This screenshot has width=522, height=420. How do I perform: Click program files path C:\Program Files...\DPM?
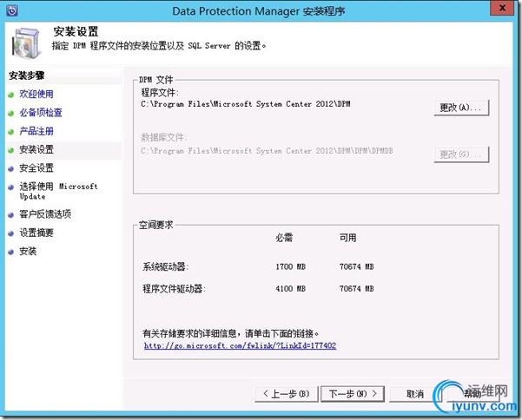pyautogui.click(x=246, y=104)
